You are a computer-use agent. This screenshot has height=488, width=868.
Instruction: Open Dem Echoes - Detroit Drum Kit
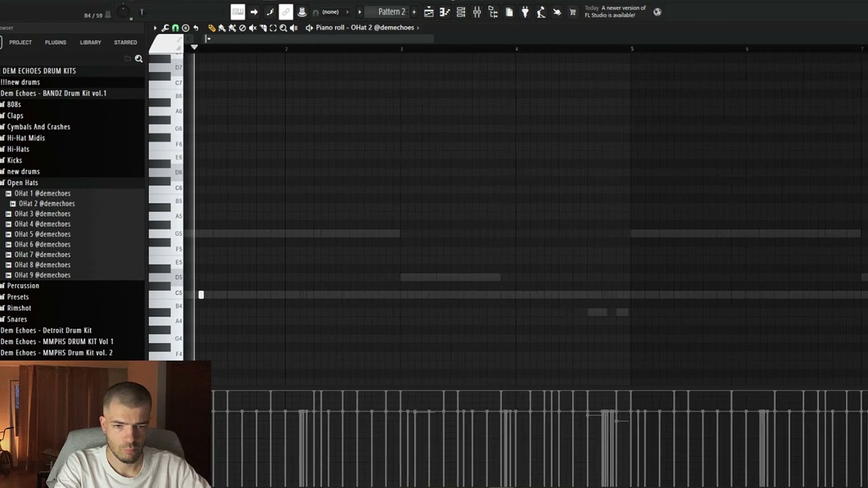tap(46, 330)
